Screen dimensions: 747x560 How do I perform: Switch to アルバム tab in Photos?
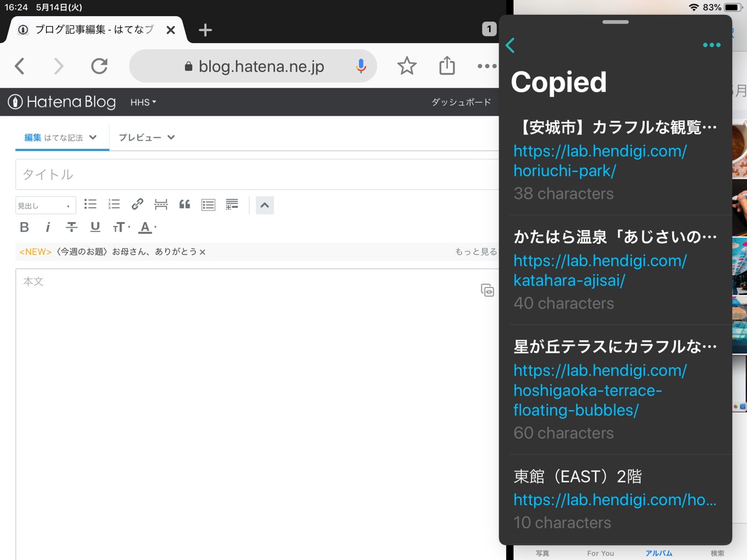point(659,553)
